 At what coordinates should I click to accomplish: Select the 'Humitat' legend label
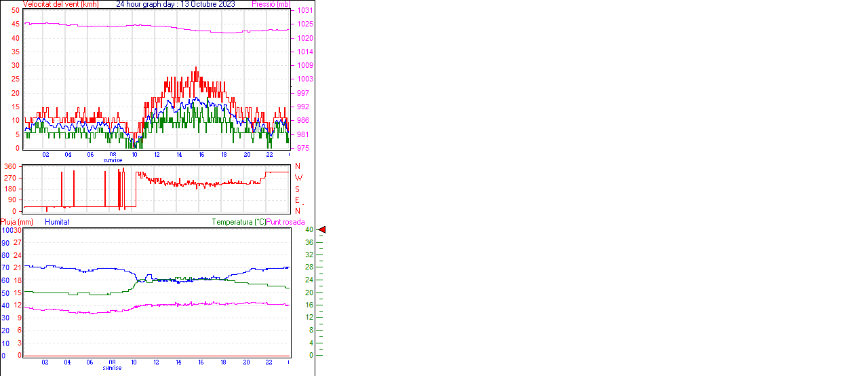57,222
